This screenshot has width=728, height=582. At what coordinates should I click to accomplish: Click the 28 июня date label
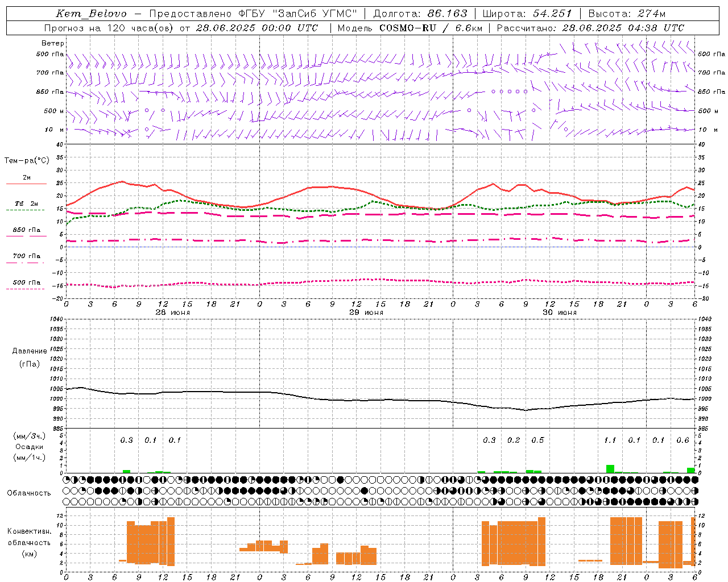173,312
